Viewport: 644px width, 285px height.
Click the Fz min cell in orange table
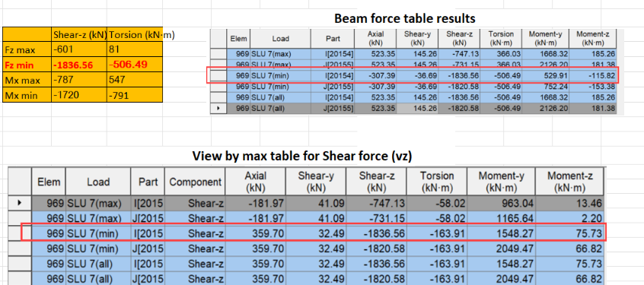pyautogui.click(x=27, y=65)
